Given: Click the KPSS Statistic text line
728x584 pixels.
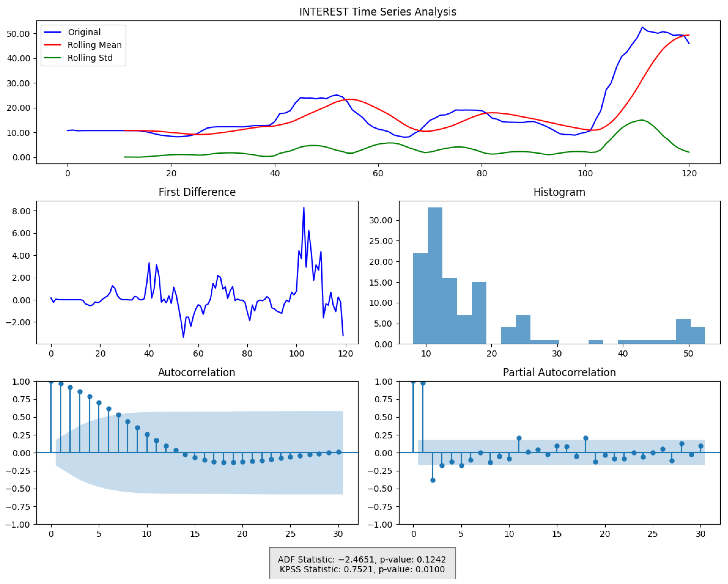Looking at the screenshot, I should pyautogui.click(x=362, y=569).
